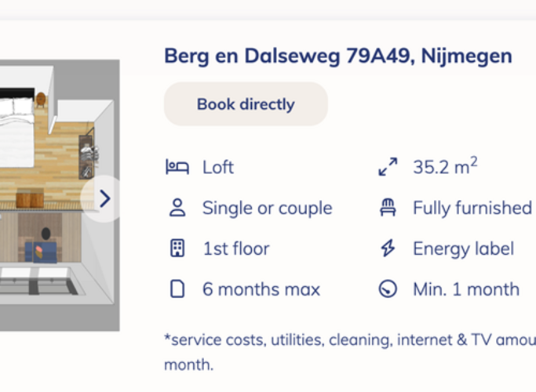Click the 1st floor label

pos(235,249)
